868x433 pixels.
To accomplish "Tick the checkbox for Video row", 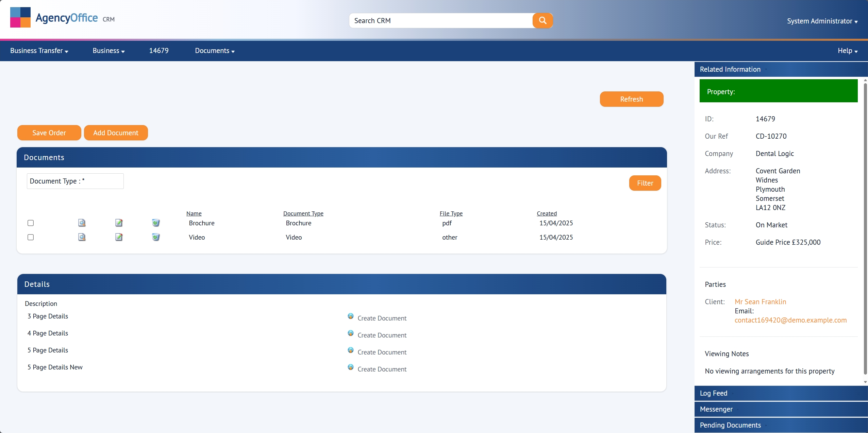I will (31, 237).
